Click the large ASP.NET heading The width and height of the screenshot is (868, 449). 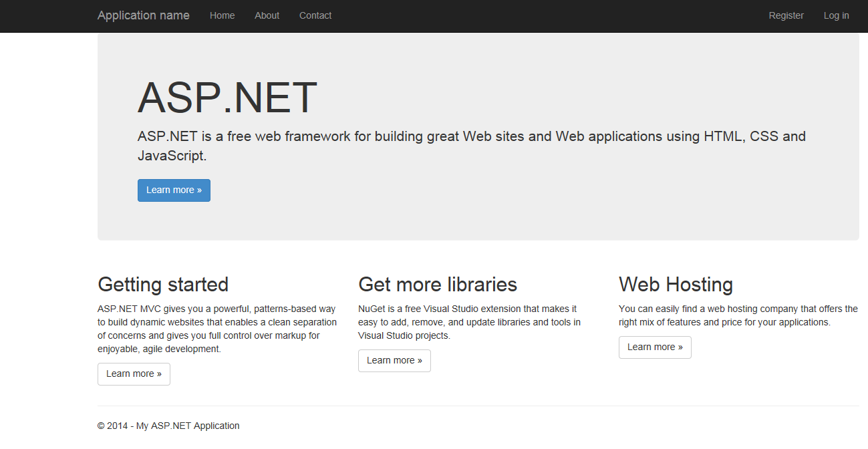point(227,98)
